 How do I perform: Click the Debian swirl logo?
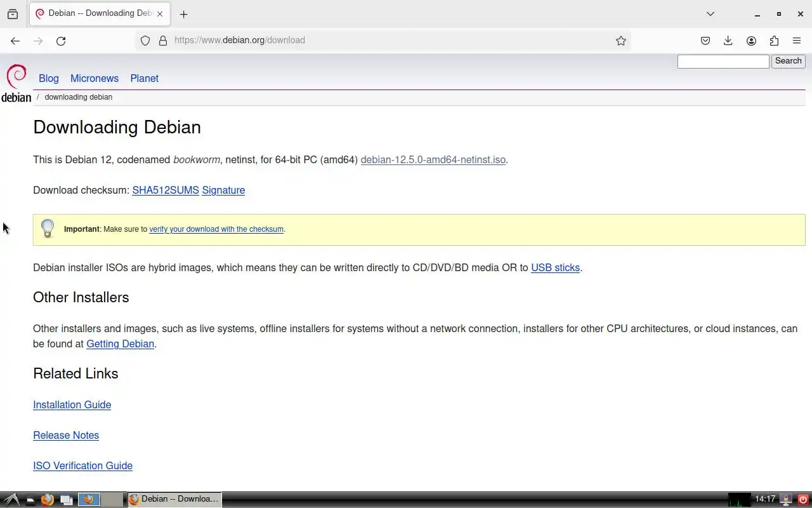pos(16,84)
